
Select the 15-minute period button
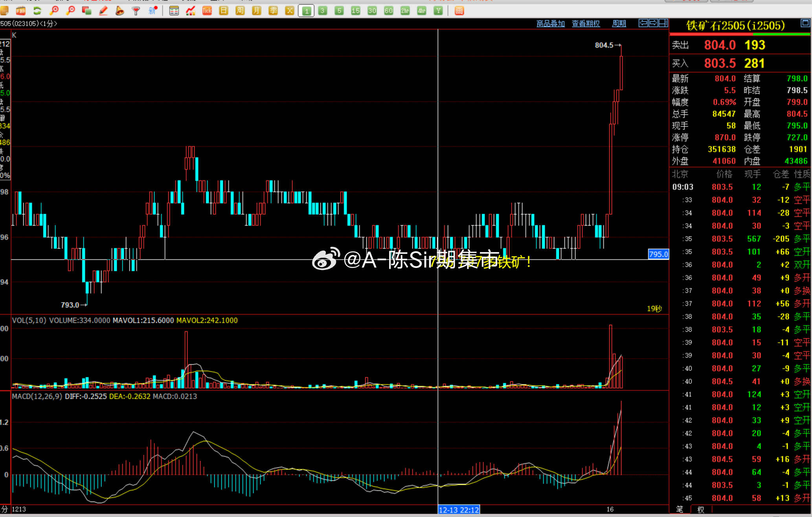(x=356, y=11)
